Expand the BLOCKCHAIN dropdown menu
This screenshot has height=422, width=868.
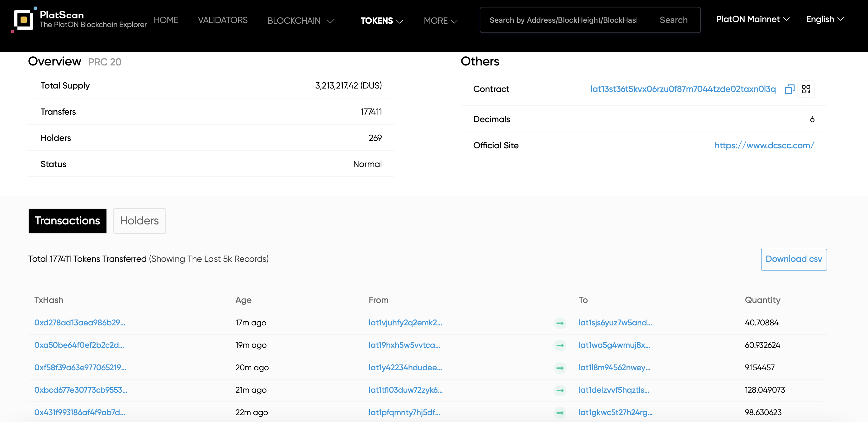click(300, 21)
